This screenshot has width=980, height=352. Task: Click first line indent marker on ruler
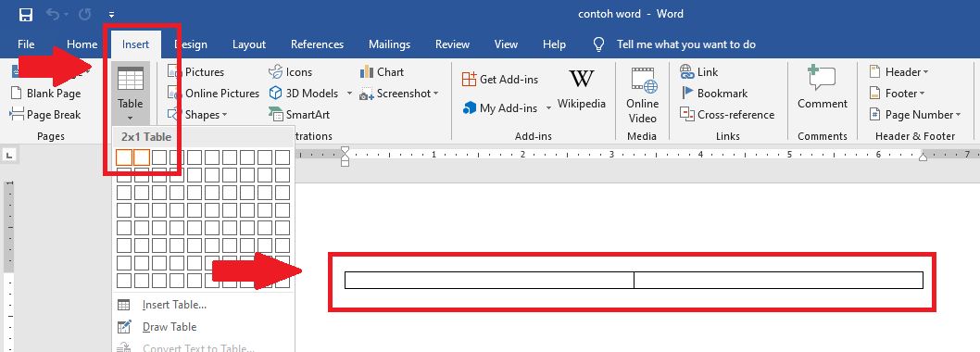pos(345,151)
